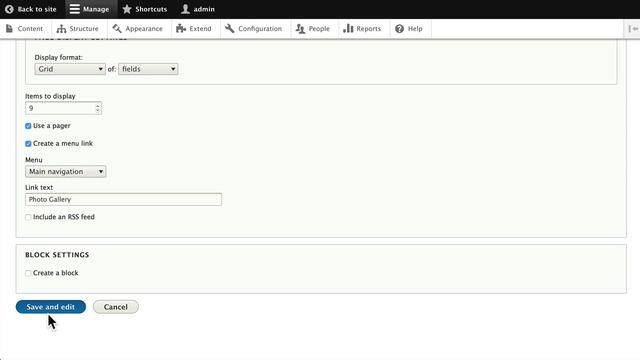Click the admin account link

[198, 9]
